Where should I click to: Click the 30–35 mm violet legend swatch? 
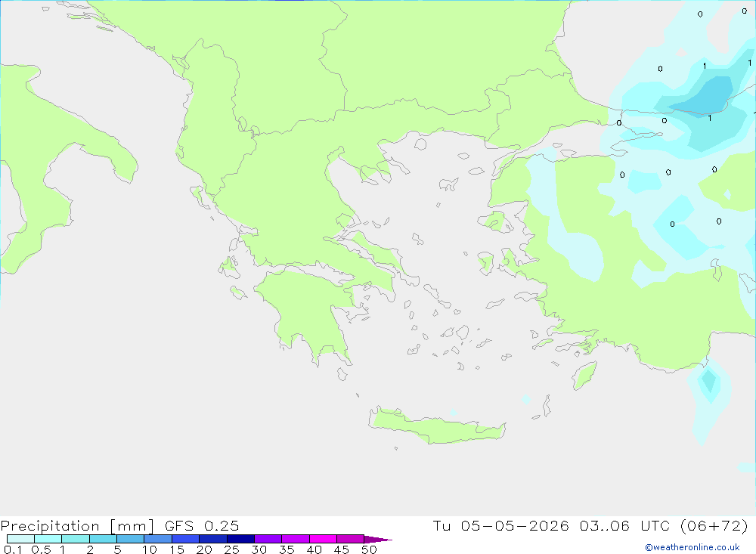click(268, 539)
